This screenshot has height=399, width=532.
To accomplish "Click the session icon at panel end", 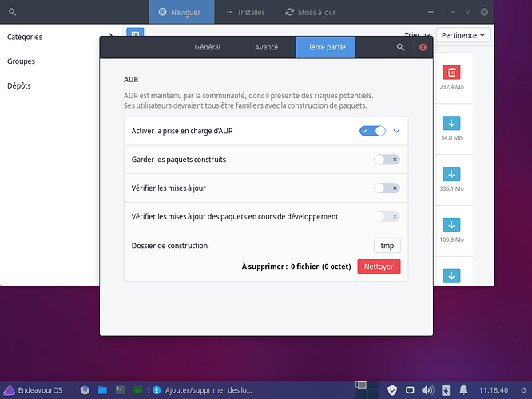I will [523, 390].
